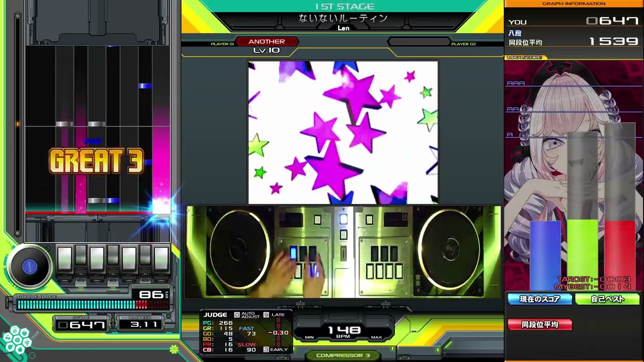Click the -0.30 timing offset meter
The image size is (644, 362).
278,332
